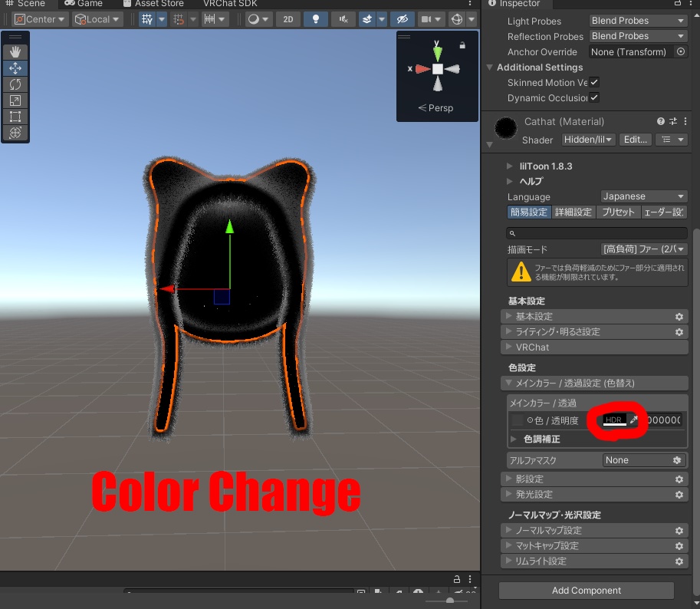This screenshot has width=700, height=609.
Task: Click the scene camera settings icon
Action: tap(427, 19)
